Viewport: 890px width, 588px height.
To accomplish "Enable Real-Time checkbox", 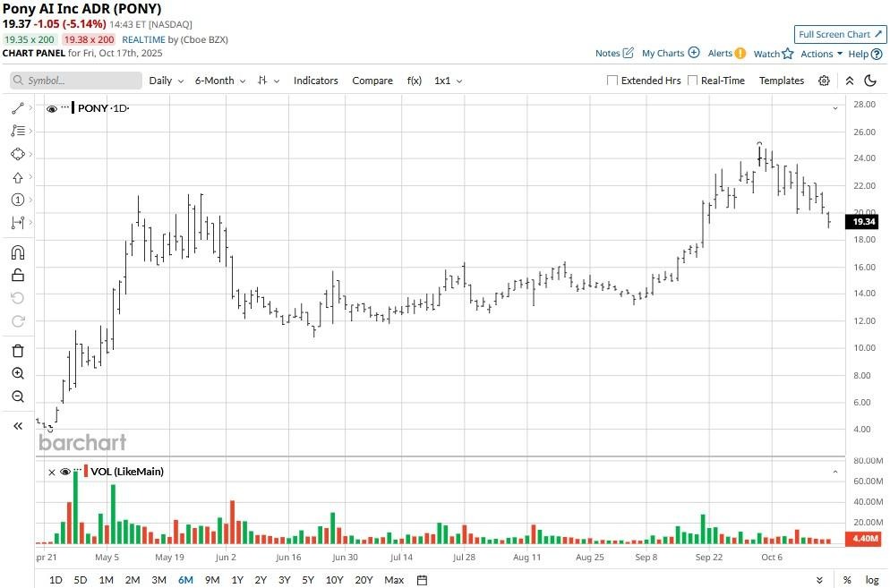I will click(692, 81).
